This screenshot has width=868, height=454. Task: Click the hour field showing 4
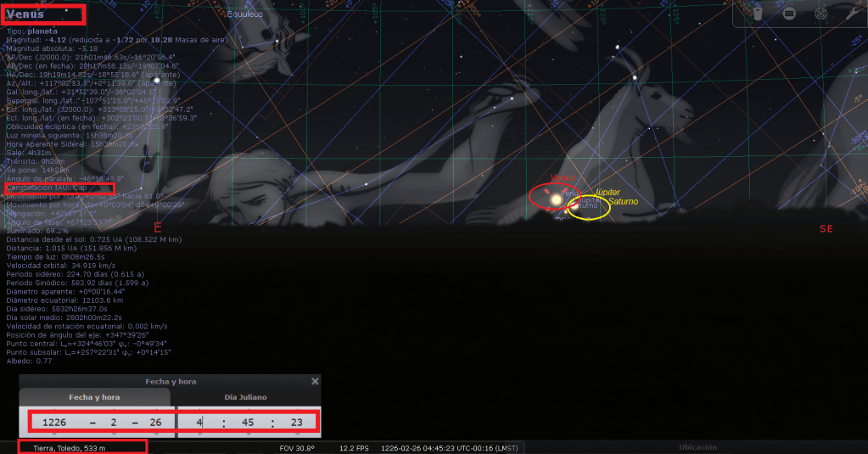pos(199,421)
